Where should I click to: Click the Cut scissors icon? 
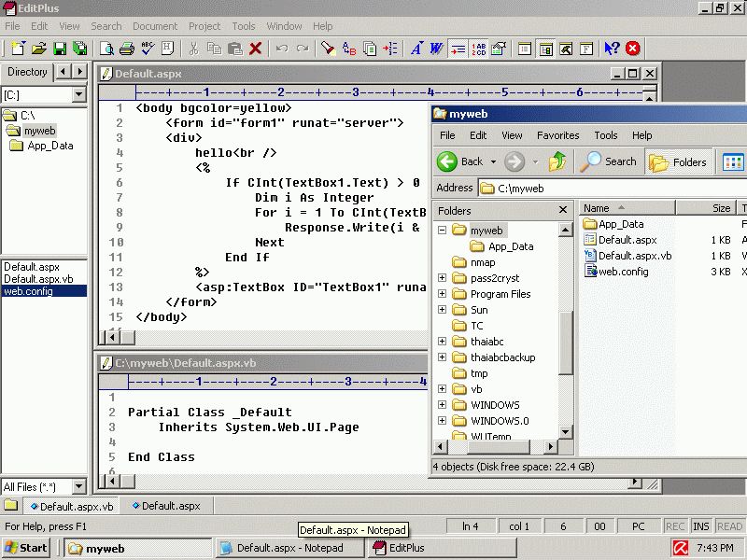click(193, 49)
